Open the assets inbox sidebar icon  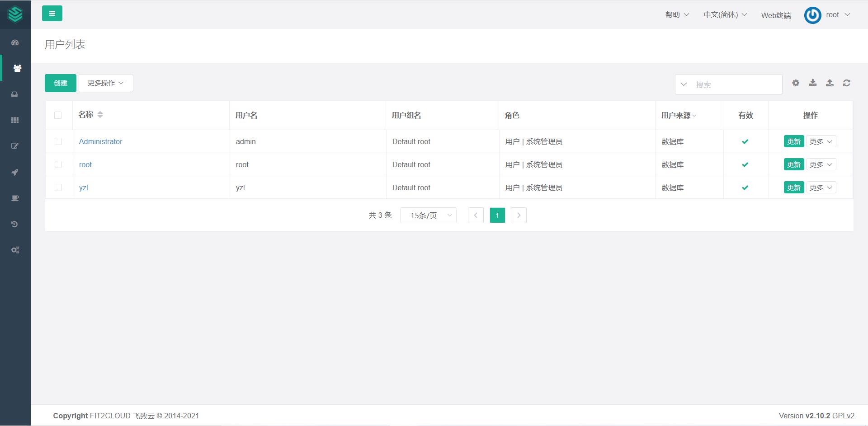coord(15,94)
